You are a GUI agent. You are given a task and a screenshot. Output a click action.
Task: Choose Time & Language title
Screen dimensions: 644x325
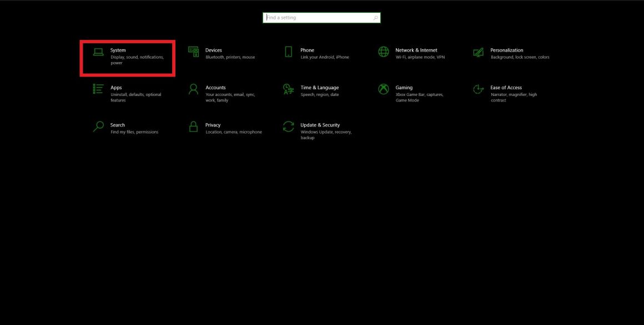[320, 88]
